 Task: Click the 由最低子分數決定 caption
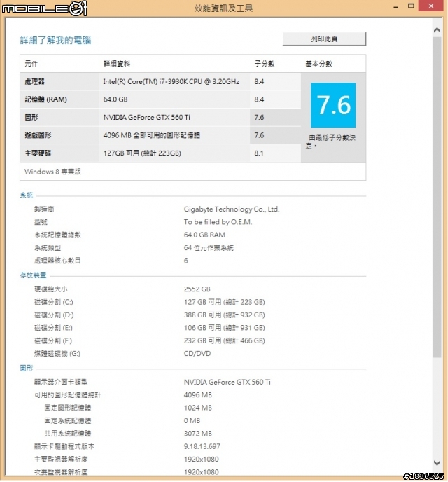pyautogui.click(x=330, y=142)
